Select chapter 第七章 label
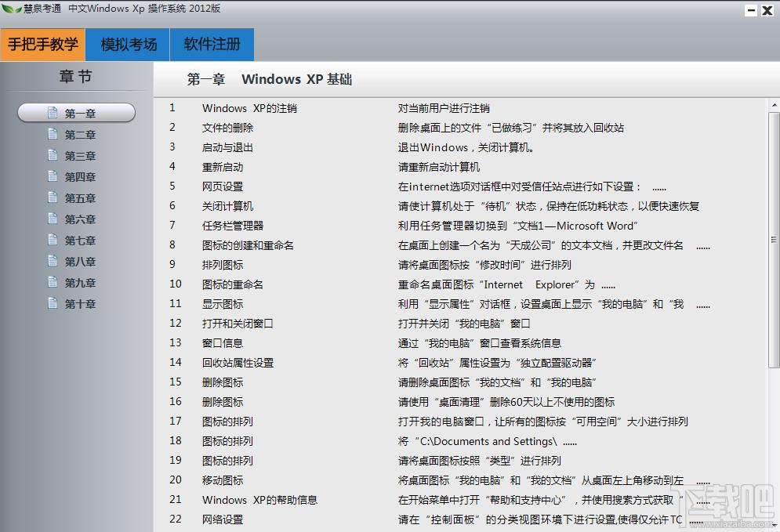The height and width of the screenshot is (532, 780). (80, 241)
